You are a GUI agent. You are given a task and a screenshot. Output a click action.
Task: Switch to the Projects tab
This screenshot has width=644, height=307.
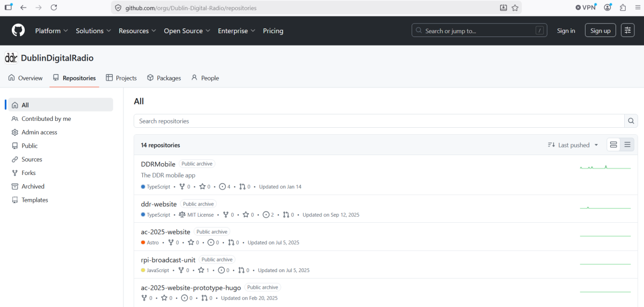tap(121, 78)
